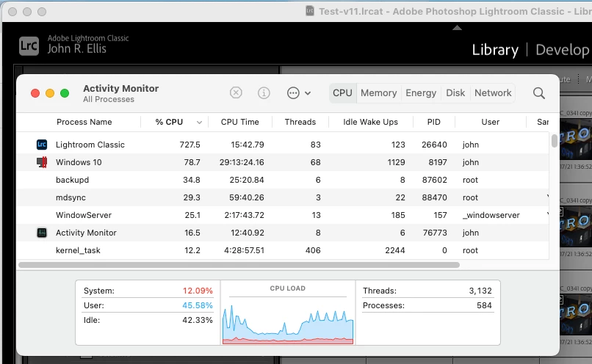Click the _windowserver user cell
The height and width of the screenshot is (364, 592).
tap(491, 215)
